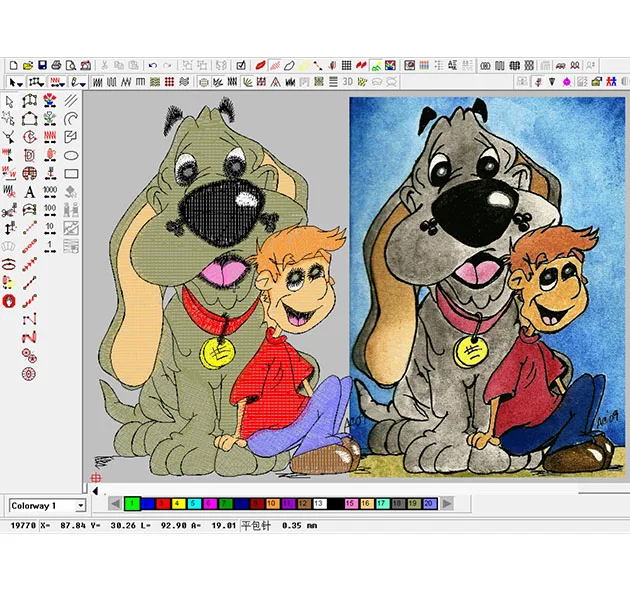The height and width of the screenshot is (591, 630).
Task: Toggle the 3D view button
Action: [348, 82]
